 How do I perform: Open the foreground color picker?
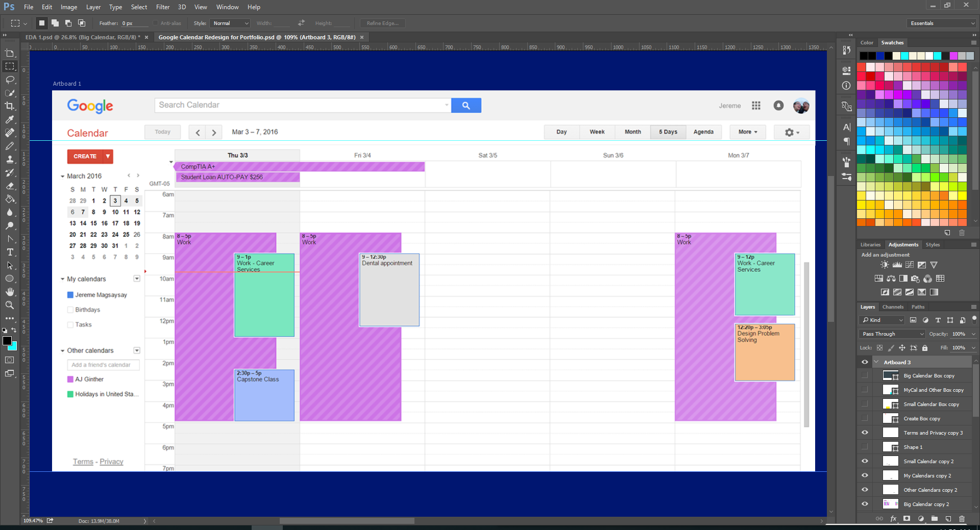point(7,341)
